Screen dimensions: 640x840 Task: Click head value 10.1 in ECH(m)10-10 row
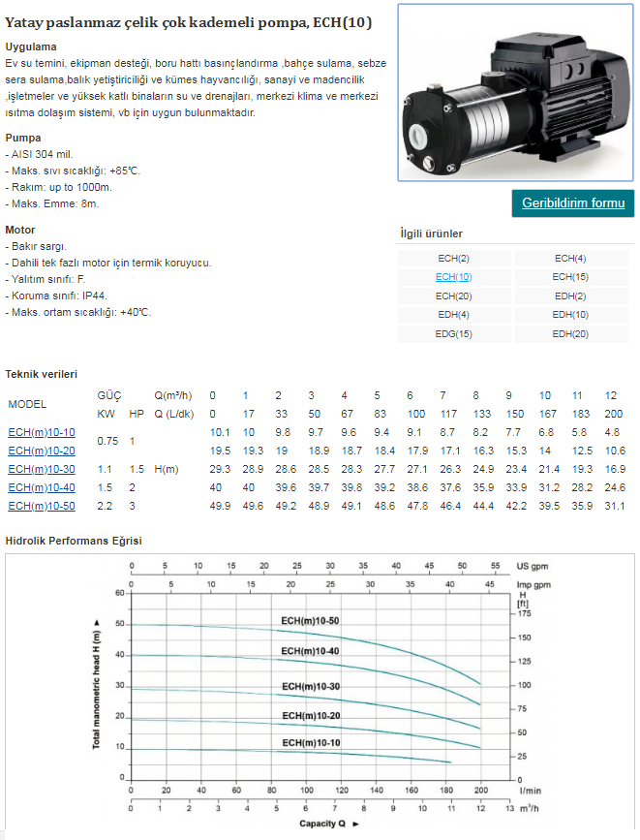pos(220,432)
